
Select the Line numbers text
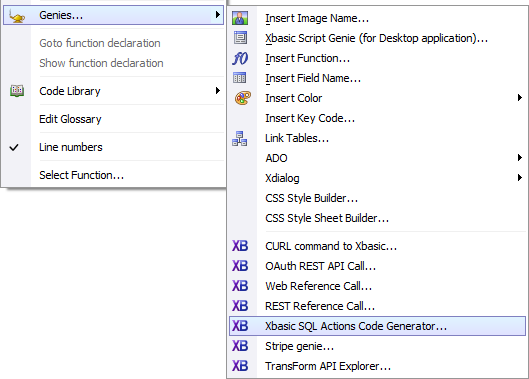pyautogui.click(x=71, y=147)
